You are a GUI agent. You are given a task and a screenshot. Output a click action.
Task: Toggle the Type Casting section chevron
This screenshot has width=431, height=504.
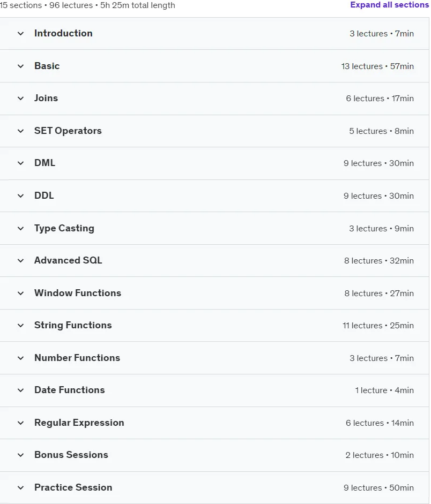click(20, 229)
